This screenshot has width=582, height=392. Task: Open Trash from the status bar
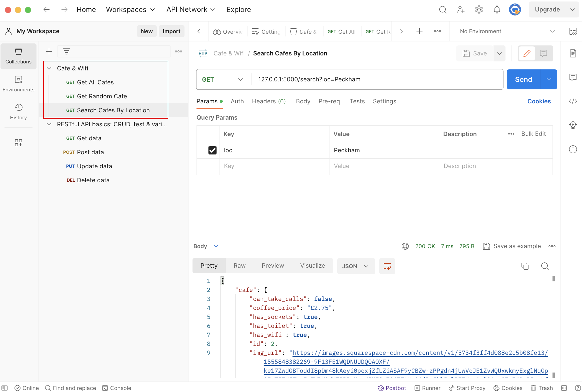coord(542,388)
